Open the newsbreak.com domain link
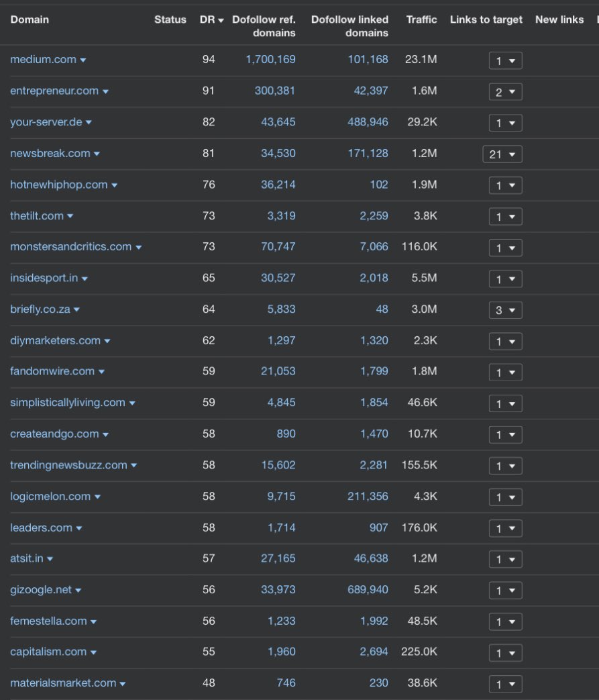599x700 pixels. point(50,153)
